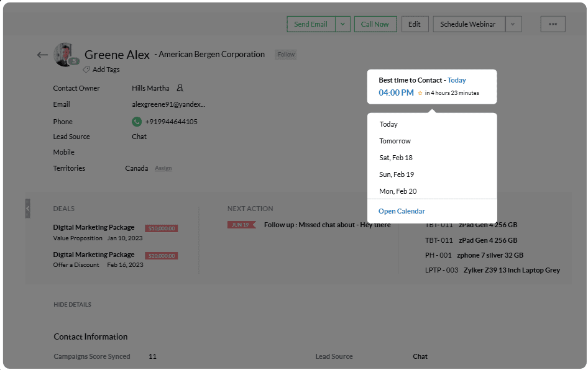
Task: Click the star icon near 04:00 PM
Action: [x=420, y=93]
